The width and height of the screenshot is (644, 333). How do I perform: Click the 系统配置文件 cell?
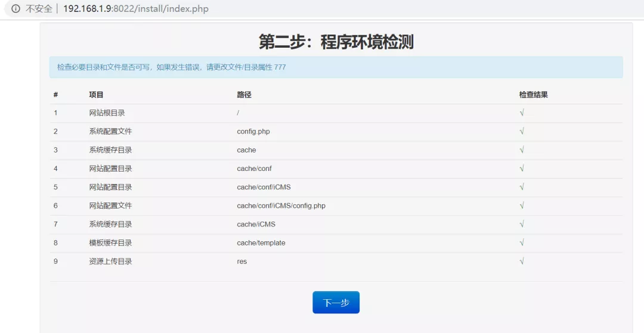point(110,131)
